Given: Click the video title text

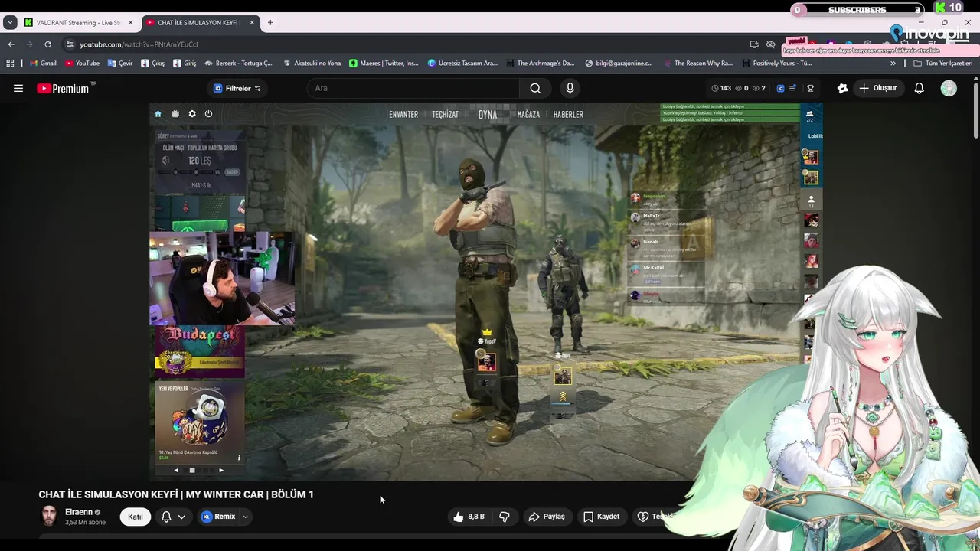Looking at the screenshot, I should [176, 494].
